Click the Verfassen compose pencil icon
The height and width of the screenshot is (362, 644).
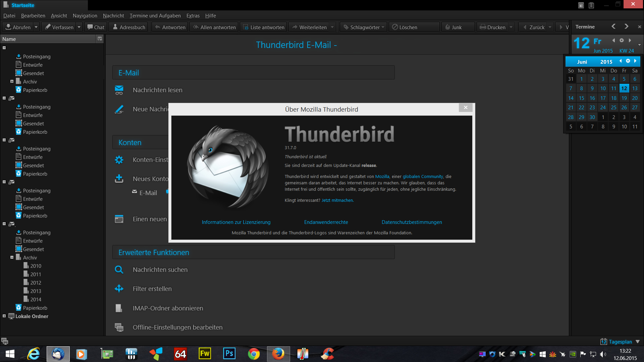pos(48,27)
